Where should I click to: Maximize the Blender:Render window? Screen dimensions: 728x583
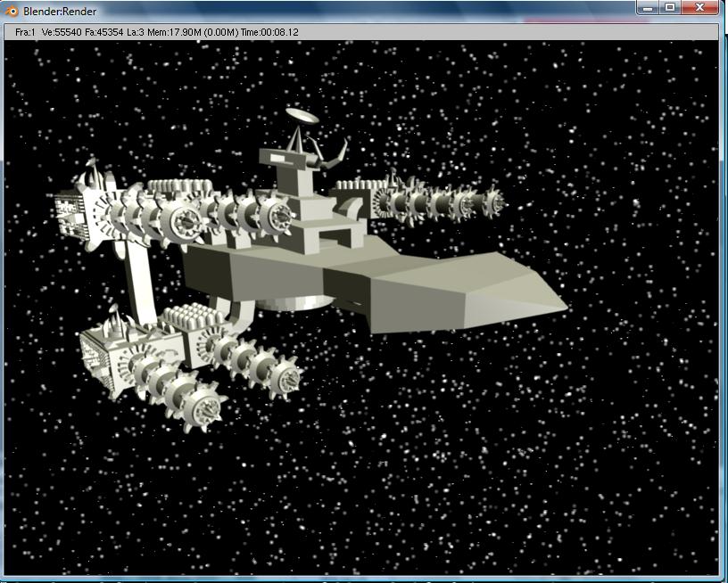tap(670, 7)
